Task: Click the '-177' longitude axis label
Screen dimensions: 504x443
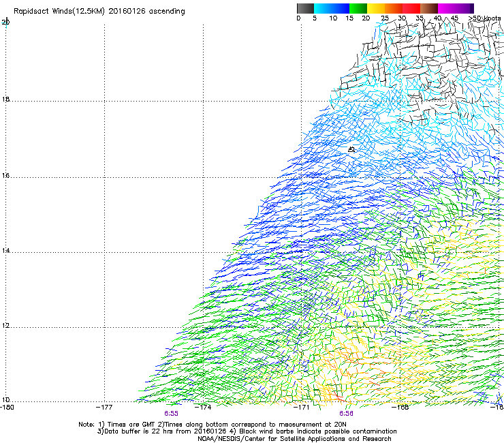Action: coord(104,408)
